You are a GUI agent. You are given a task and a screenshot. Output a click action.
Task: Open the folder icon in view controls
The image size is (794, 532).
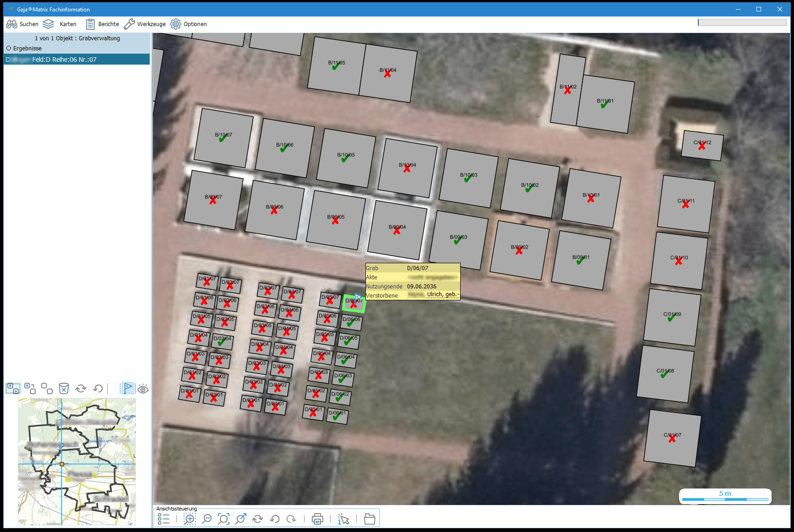(x=370, y=519)
